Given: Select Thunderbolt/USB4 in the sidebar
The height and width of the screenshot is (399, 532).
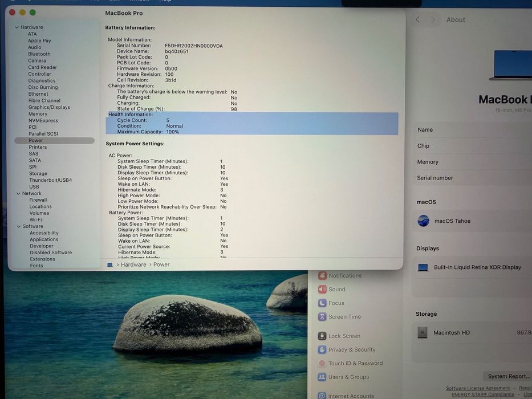Looking at the screenshot, I should [50, 180].
